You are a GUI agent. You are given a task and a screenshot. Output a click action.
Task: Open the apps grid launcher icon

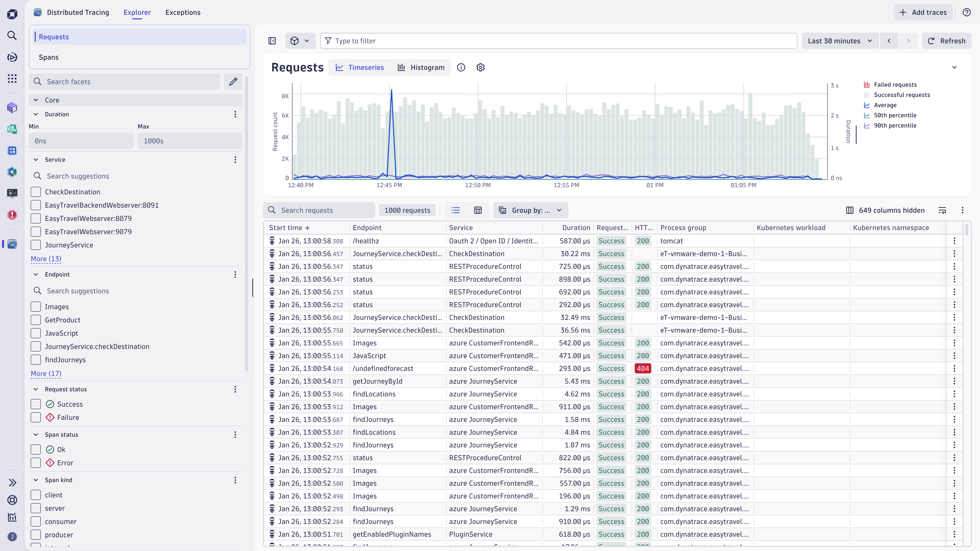[12, 78]
